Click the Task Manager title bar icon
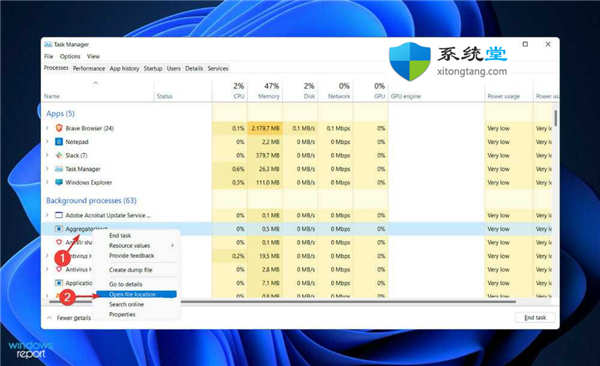Image resolution: width=600 pixels, height=366 pixels. [48, 44]
